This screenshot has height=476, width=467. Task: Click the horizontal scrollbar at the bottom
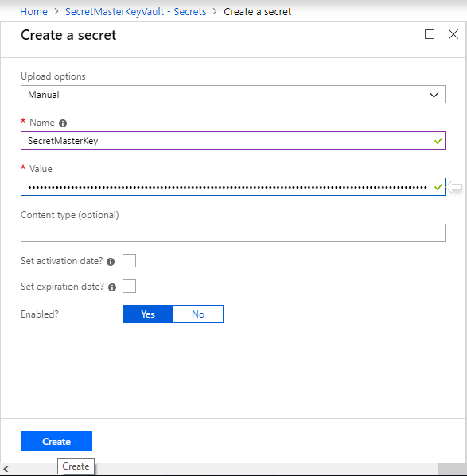[234, 469]
